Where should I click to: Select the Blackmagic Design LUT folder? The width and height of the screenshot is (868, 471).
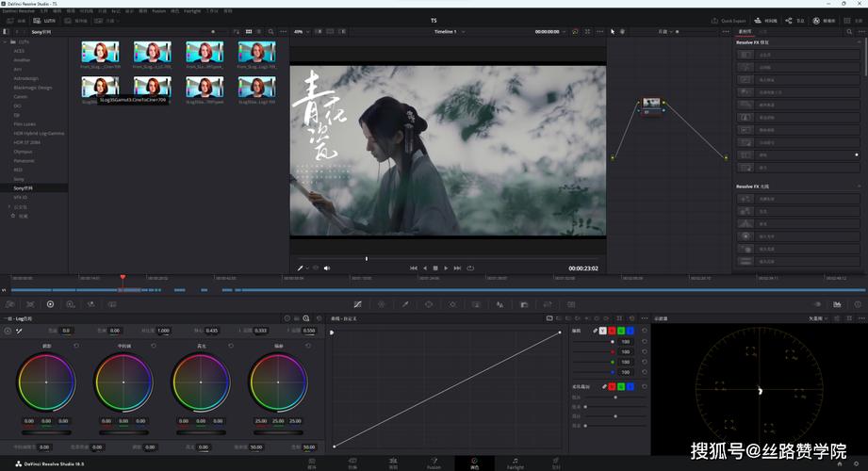(33, 88)
